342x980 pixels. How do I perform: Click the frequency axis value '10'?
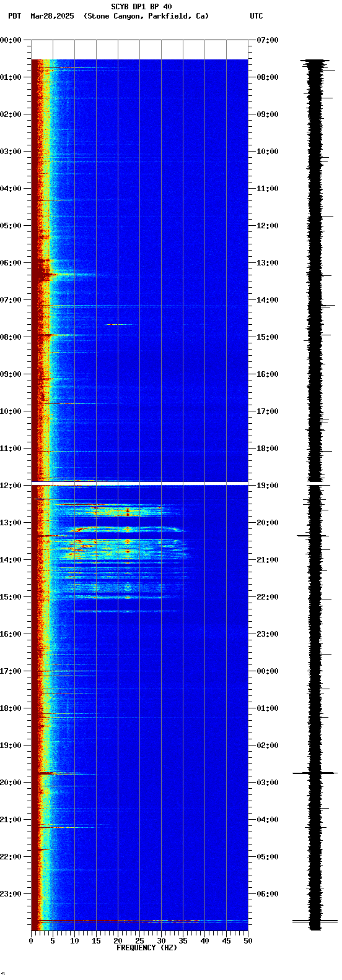[74, 941]
